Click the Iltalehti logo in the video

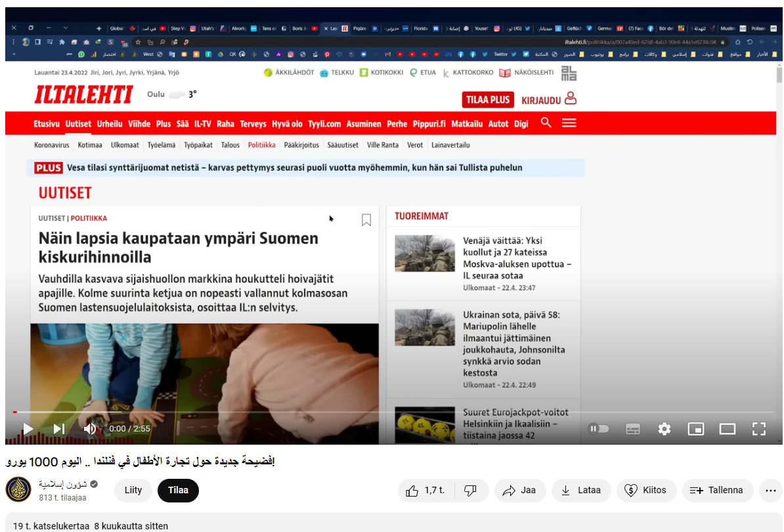click(83, 95)
